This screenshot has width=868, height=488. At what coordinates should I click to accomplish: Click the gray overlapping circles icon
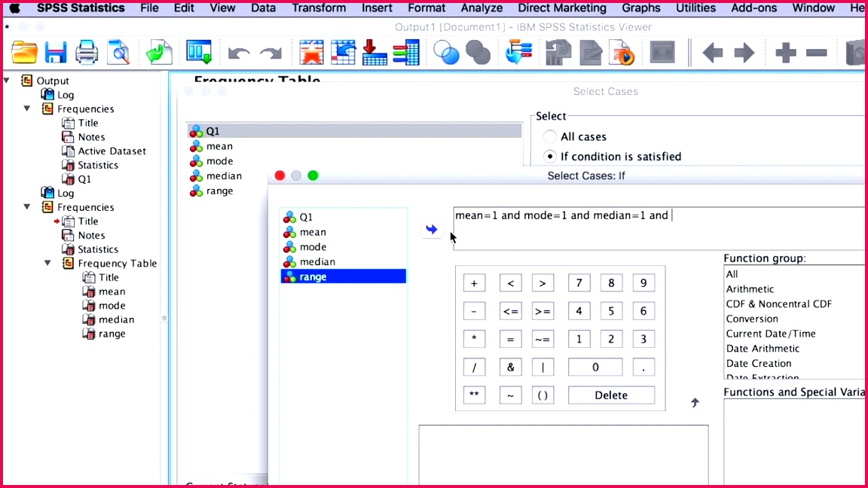click(x=478, y=53)
